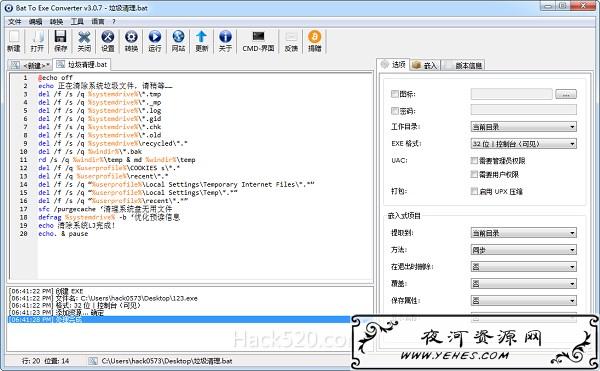Open the 方法 dropdown showing 同步
This screenshot has width=600, height=371.
point(523,250)
